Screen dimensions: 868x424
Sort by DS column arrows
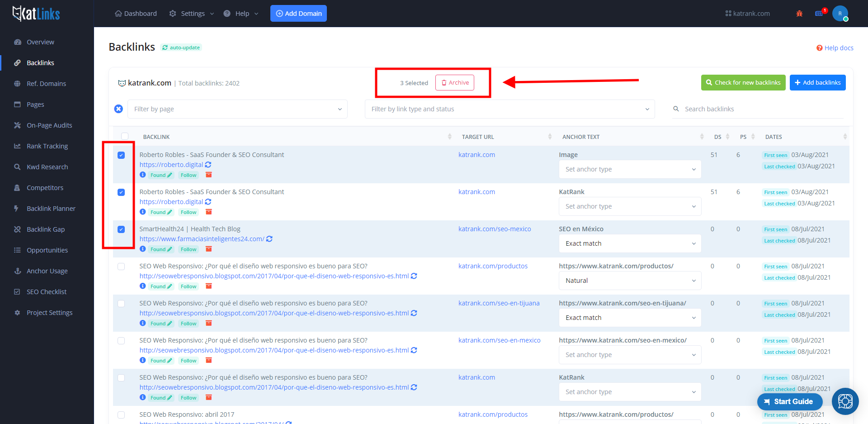(727, 137)
